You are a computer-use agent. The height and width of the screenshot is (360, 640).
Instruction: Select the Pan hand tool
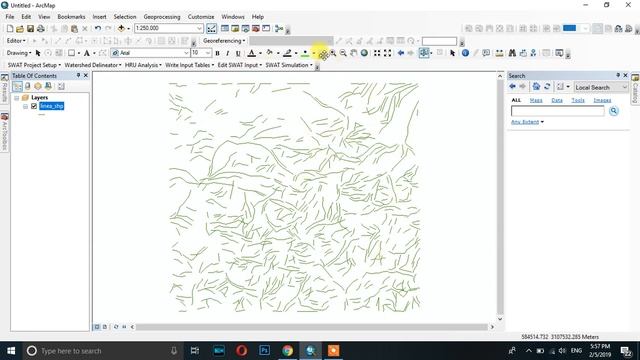pos(353,53)
